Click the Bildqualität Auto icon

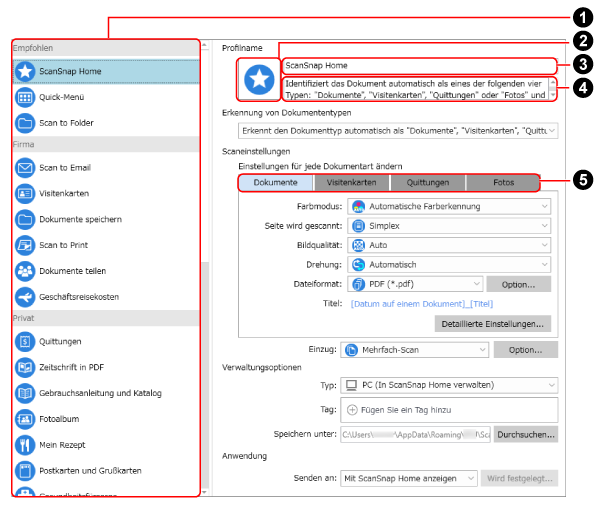(358, 245)
